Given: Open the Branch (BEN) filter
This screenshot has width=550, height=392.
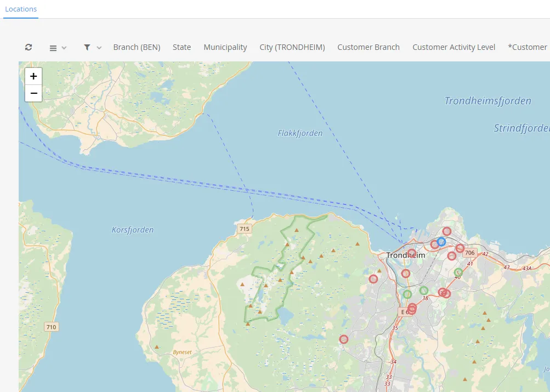Looking at the screenshot, I should (x=137, y=47).
